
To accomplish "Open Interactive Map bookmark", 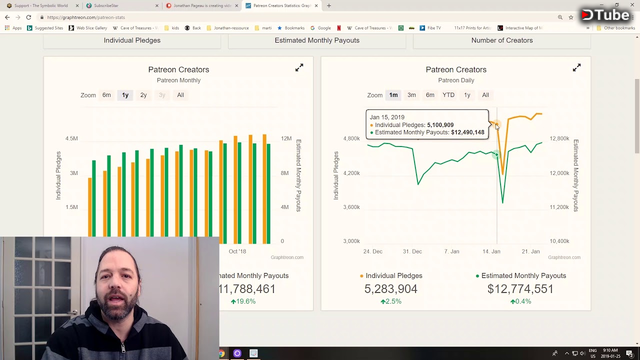I will click(520, 28).
